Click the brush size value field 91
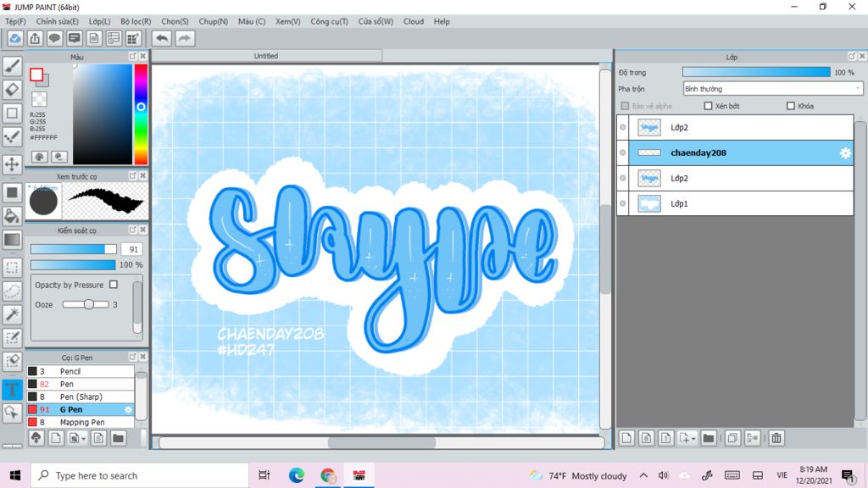 (133, 250)
